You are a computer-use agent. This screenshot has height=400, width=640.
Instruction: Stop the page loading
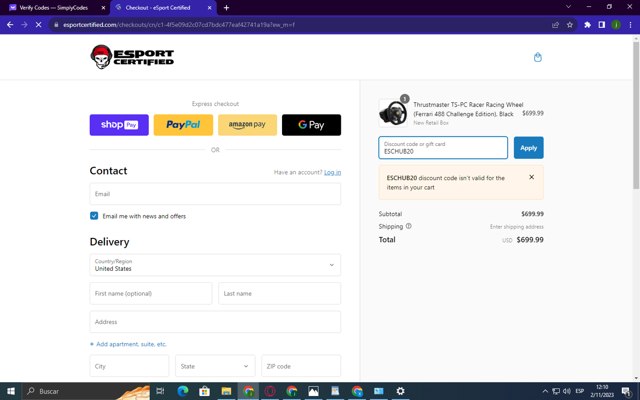click(38, 25)
